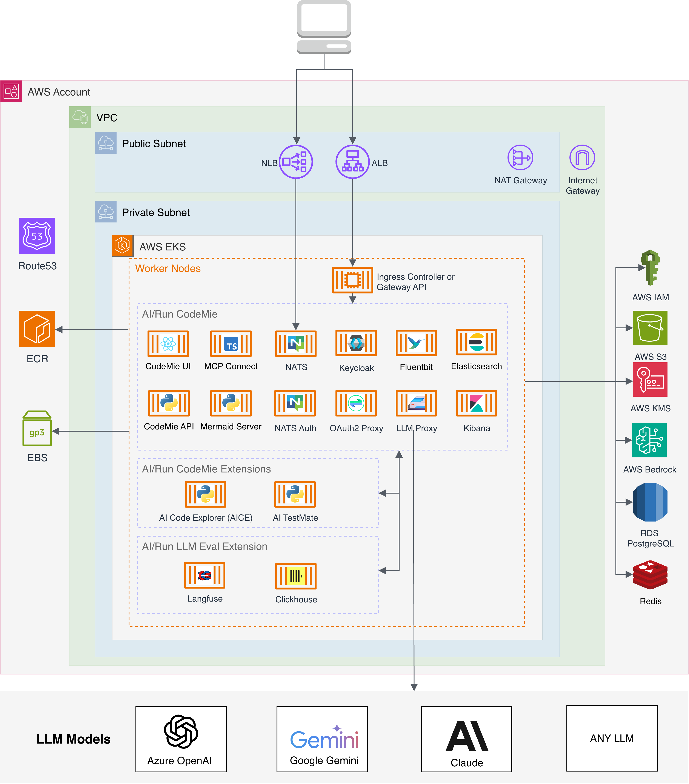Click the Fluentbit container icon
This screenshot has width=689, height=784.
[x=416, y=343]
